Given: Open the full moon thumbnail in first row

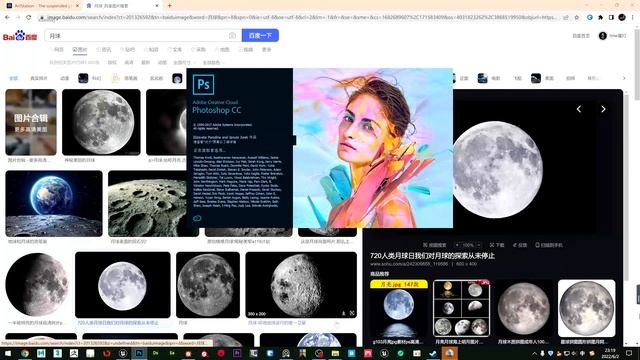Looking at the screenshot, I should (101, 122).
